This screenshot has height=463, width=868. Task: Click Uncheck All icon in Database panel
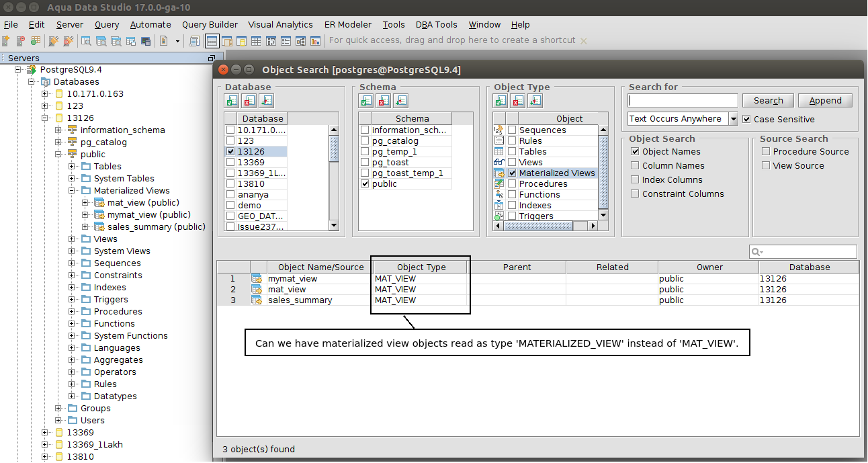point(249,101)
